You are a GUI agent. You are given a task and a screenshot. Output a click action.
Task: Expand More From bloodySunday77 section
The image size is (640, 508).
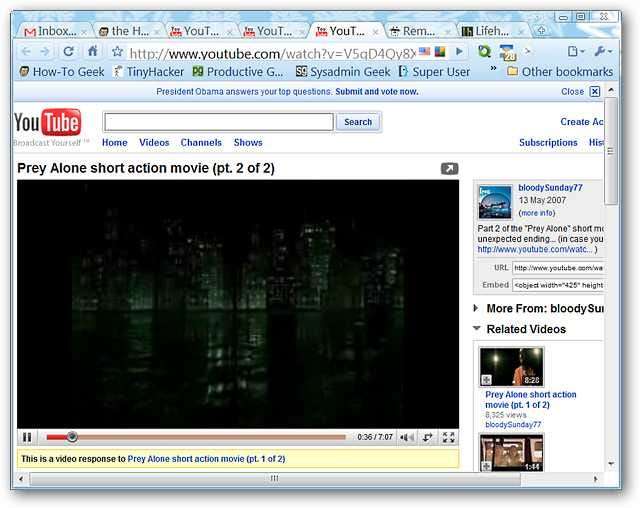pyautogui.click(x=477, y=309)
